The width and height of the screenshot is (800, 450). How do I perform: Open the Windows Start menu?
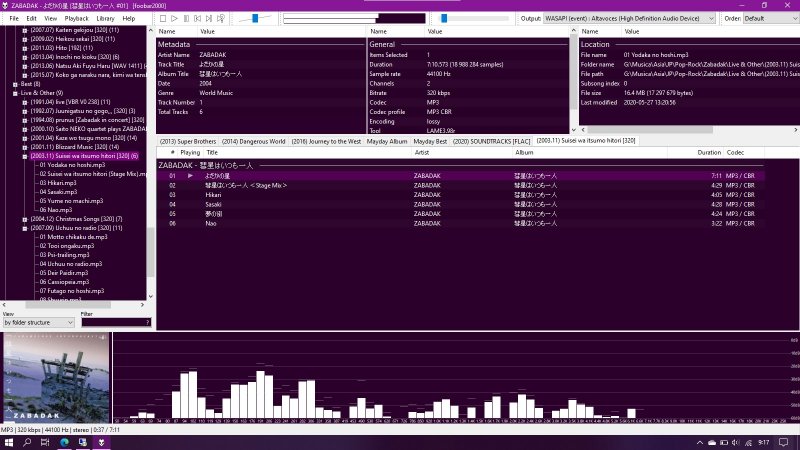click(x=9, y=442)
